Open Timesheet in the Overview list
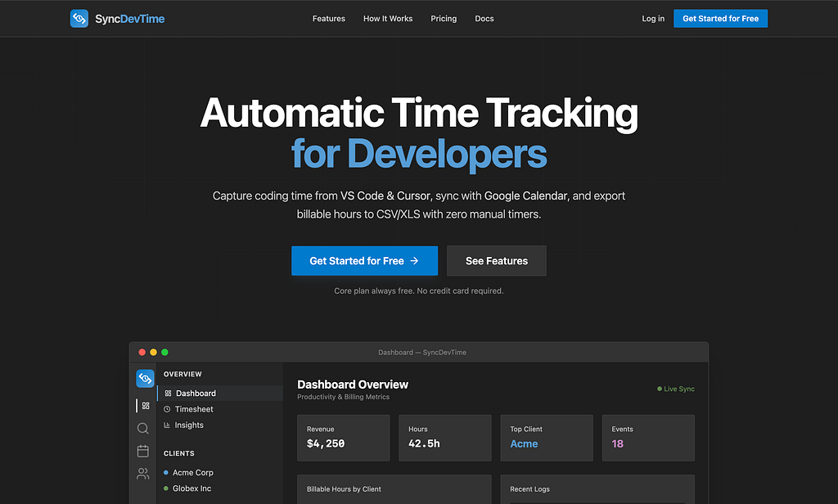The width and height of the screenshot is (838, 504). (220, 409)
